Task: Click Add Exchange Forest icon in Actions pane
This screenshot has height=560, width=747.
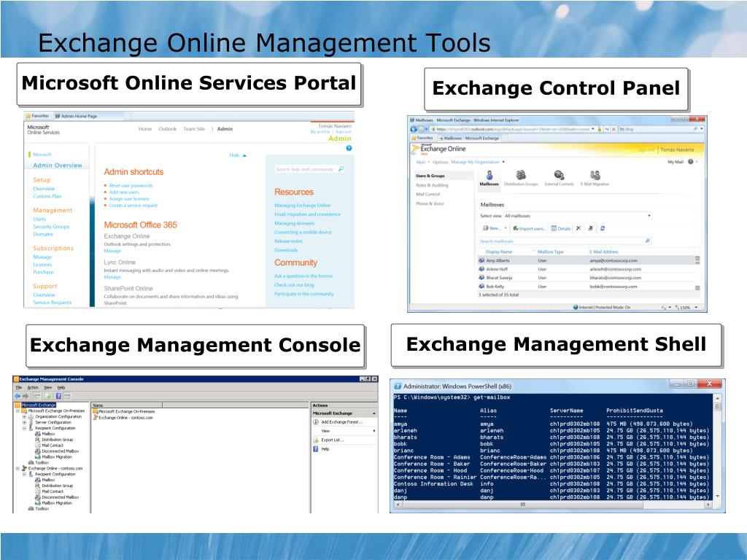Action: [x=315, y=422]
